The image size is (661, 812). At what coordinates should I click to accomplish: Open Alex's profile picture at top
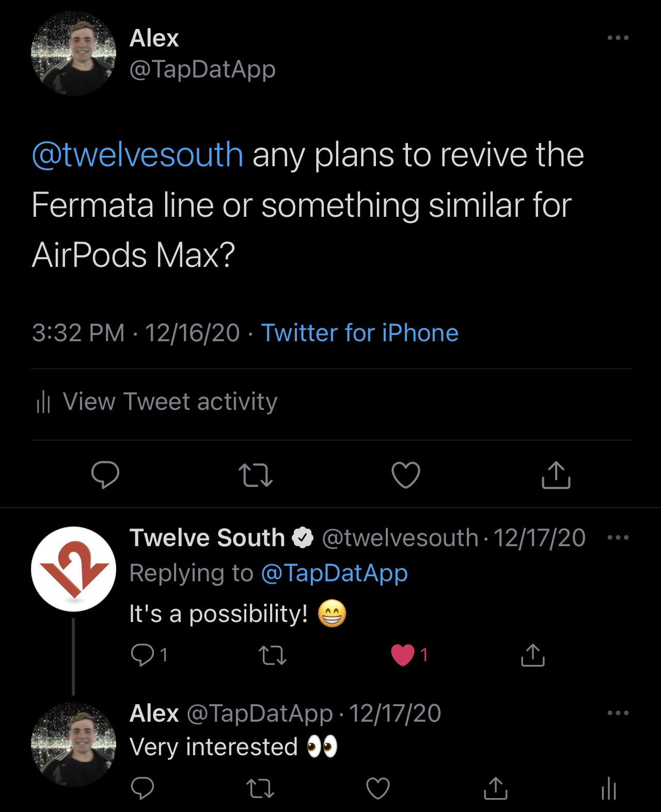(x=73, y=54)
